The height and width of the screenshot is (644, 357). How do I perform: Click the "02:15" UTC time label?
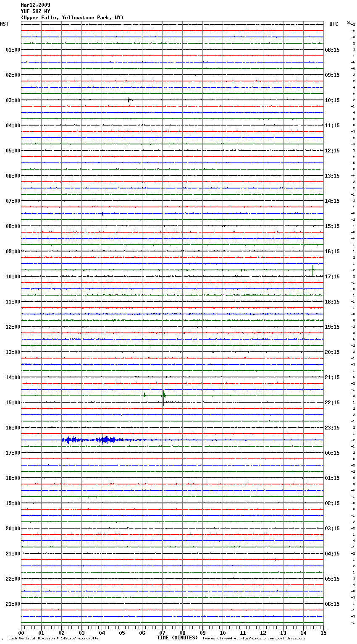coord(332,503)
